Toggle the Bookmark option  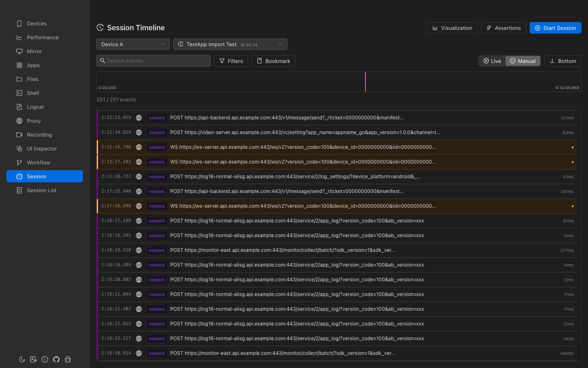point(273,61)
